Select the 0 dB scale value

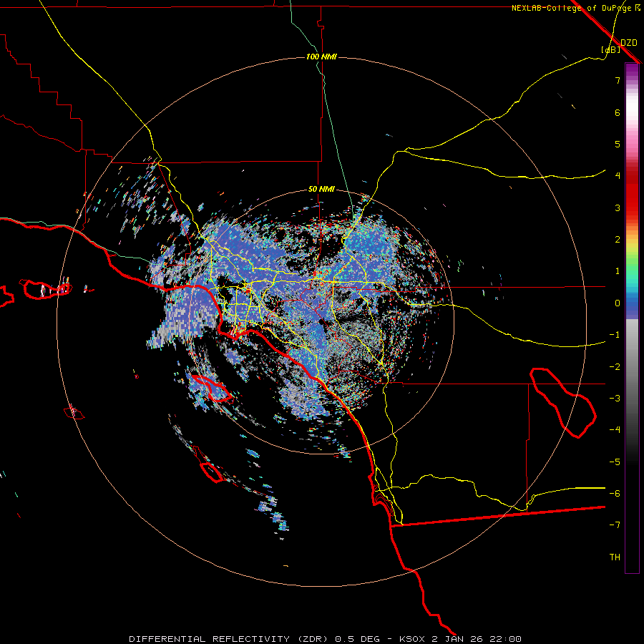point(618,303)
